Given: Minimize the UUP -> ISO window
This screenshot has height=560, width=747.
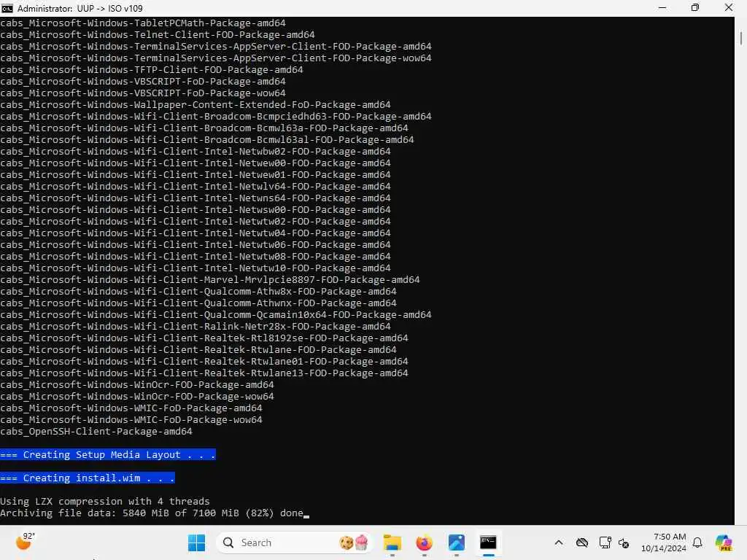Looking at the screenshot, I should (x=662, y=8).
